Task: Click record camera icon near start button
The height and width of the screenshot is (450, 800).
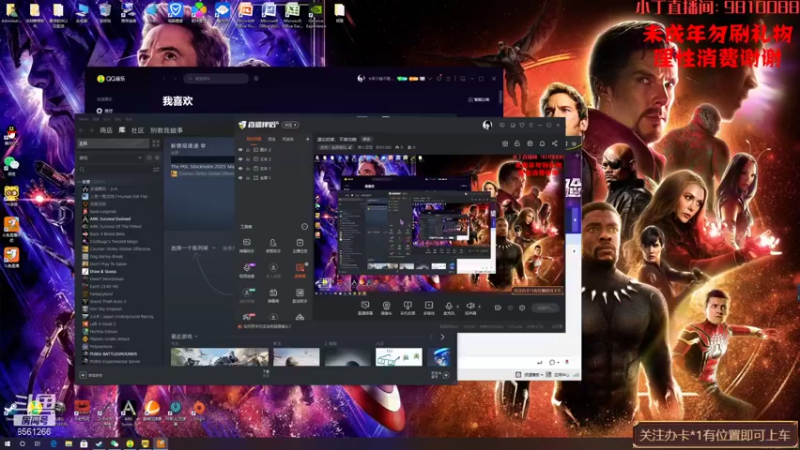Action: point(497,308)
